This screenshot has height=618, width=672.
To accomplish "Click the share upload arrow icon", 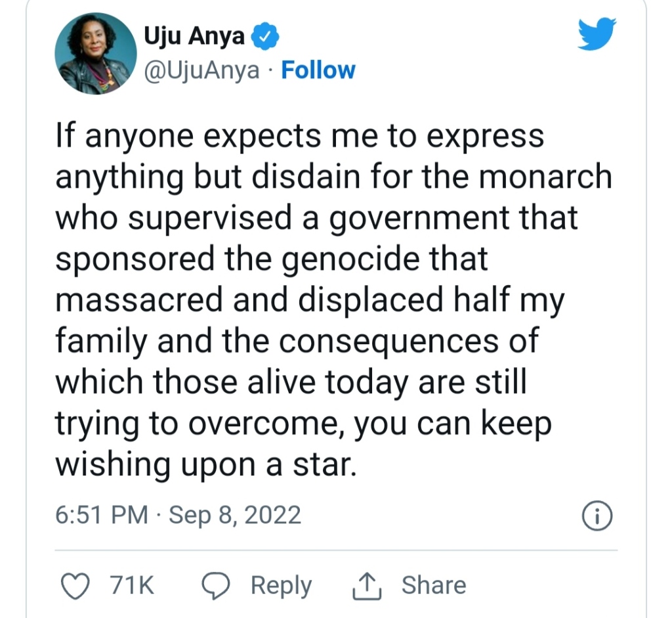I will click(367, 585).
